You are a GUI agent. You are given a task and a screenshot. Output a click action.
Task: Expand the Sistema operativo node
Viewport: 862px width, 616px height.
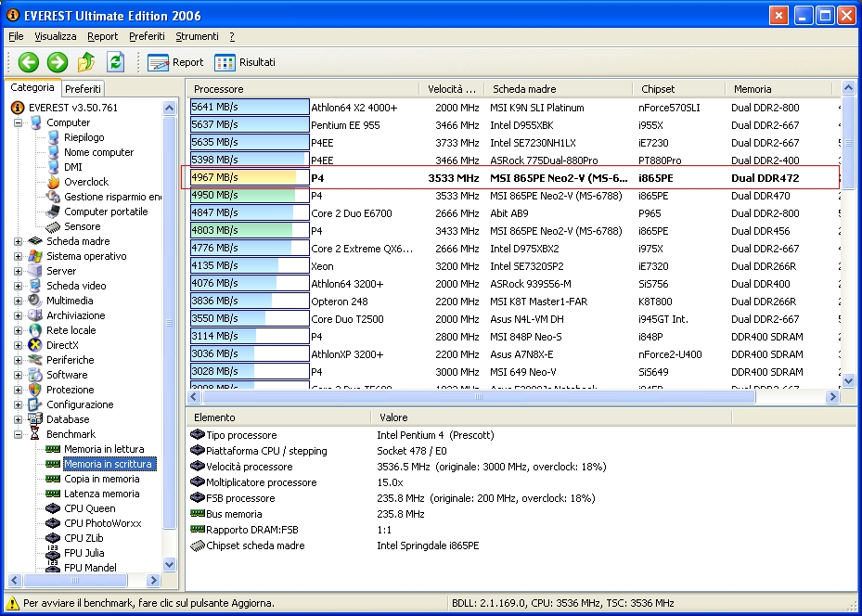point(19,256)
